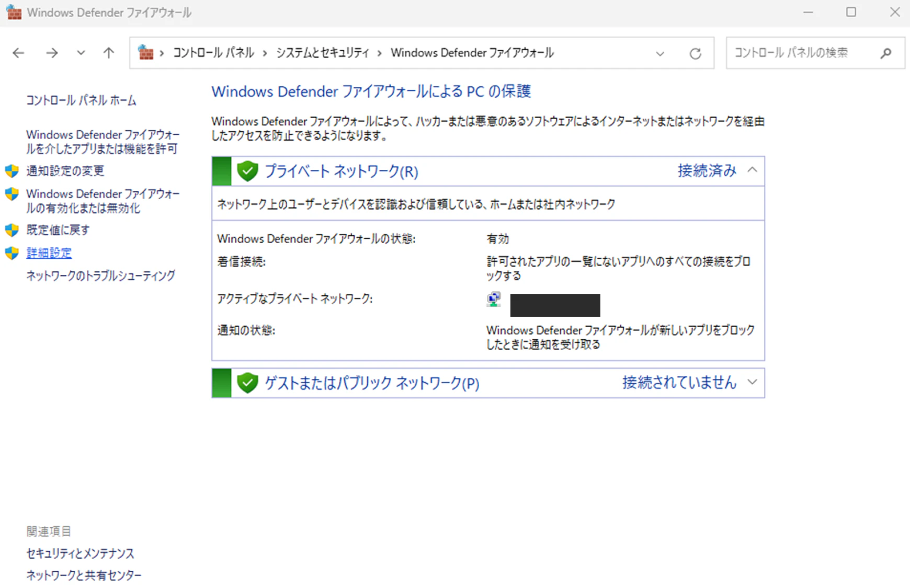Expand breadcrumb arrow before コントロール パネル
910x588 pixels.
pyautogui.click(x=162, y=53)
